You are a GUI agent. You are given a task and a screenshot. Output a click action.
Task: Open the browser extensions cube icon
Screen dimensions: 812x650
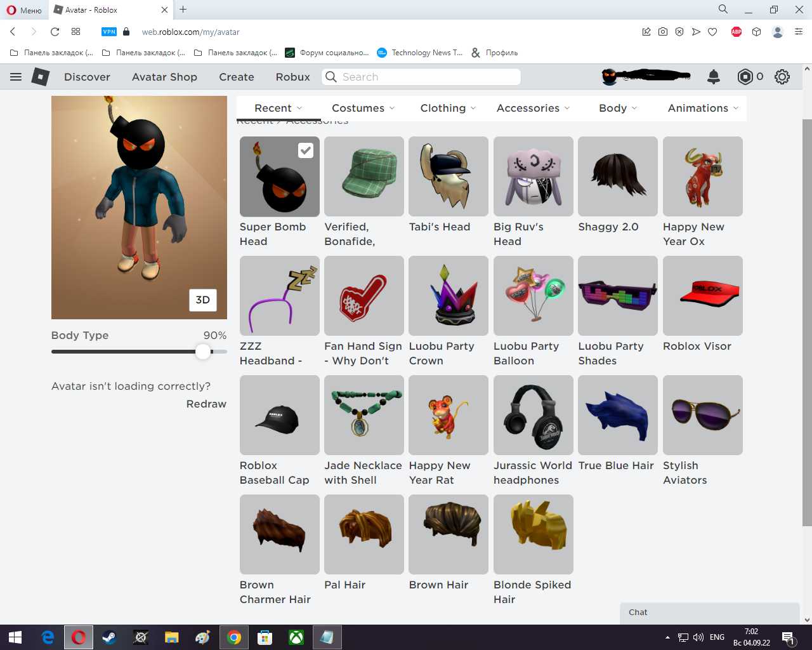pos(756,32)
